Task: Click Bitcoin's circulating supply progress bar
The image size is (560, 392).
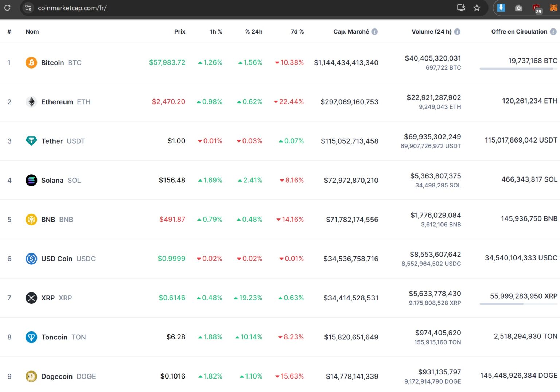Action: pos(518,69)
